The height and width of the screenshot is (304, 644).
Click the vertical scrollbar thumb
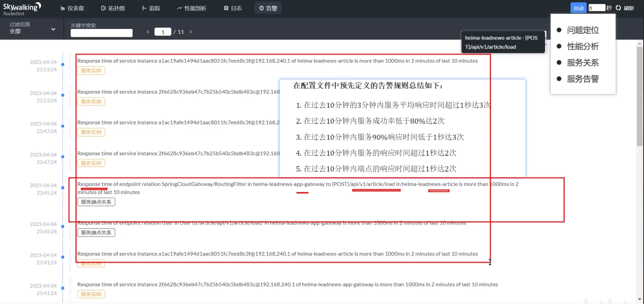pos(639,96)
